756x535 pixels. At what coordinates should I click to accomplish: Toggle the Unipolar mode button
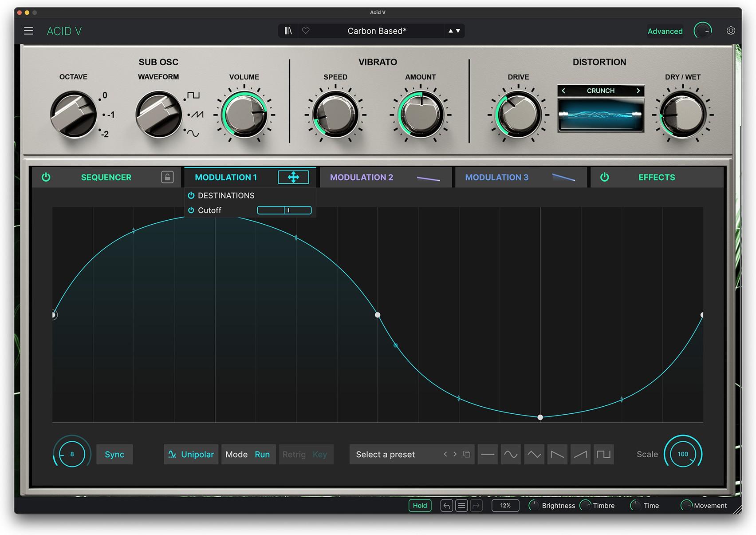[191, 454]
